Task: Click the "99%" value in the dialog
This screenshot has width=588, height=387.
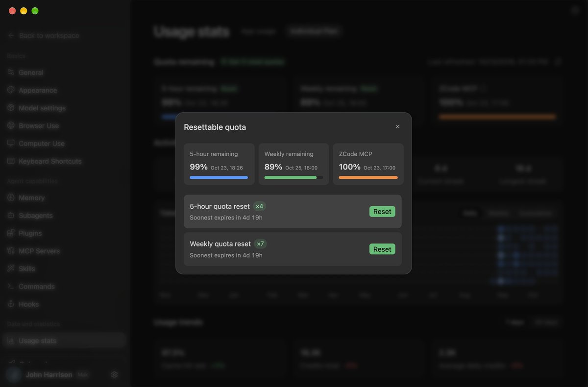Action: [199, 167]
